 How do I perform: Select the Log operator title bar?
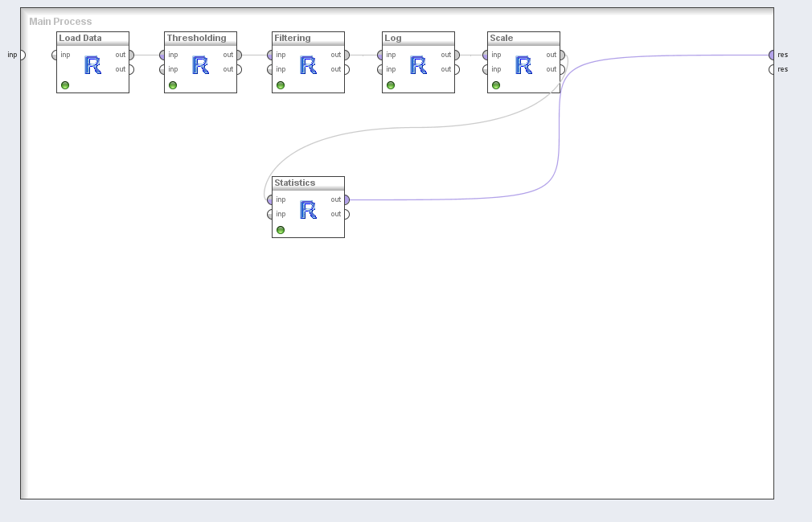tap(418, 38)
